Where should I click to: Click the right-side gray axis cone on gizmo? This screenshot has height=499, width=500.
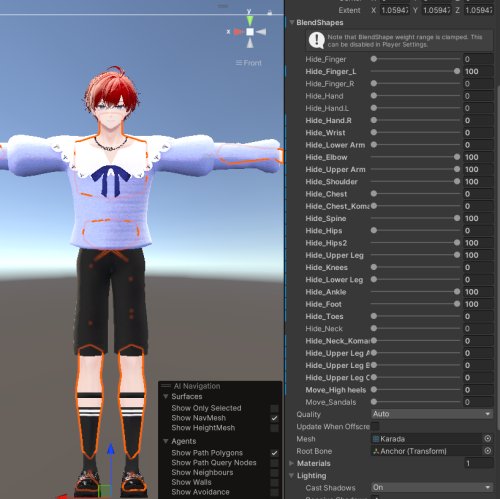point(261,32)
